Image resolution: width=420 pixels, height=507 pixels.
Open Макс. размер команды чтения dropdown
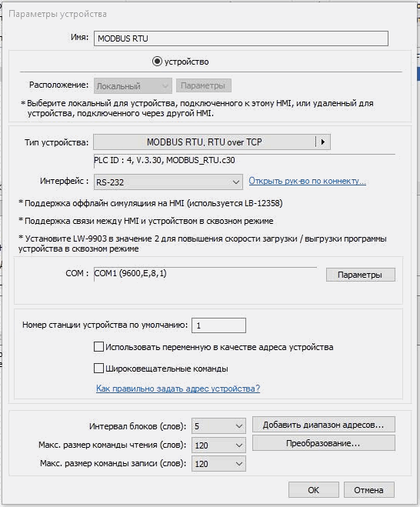[218, 445]
